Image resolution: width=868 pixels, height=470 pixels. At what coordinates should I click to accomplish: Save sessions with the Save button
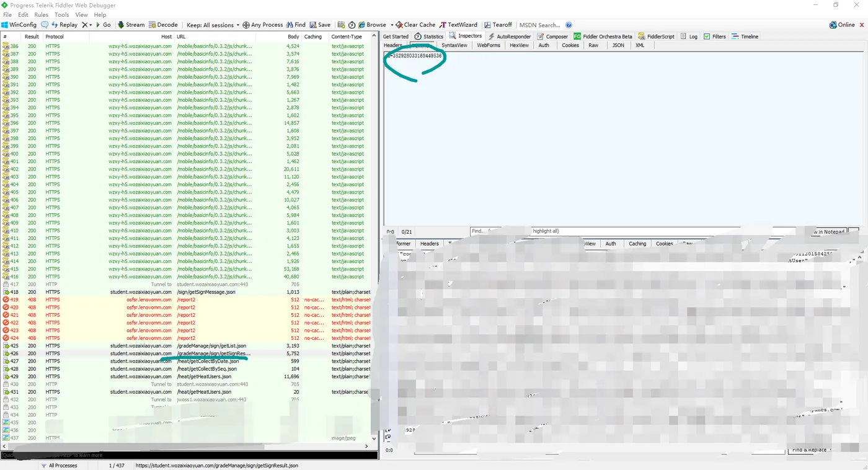tap(320, 25)
